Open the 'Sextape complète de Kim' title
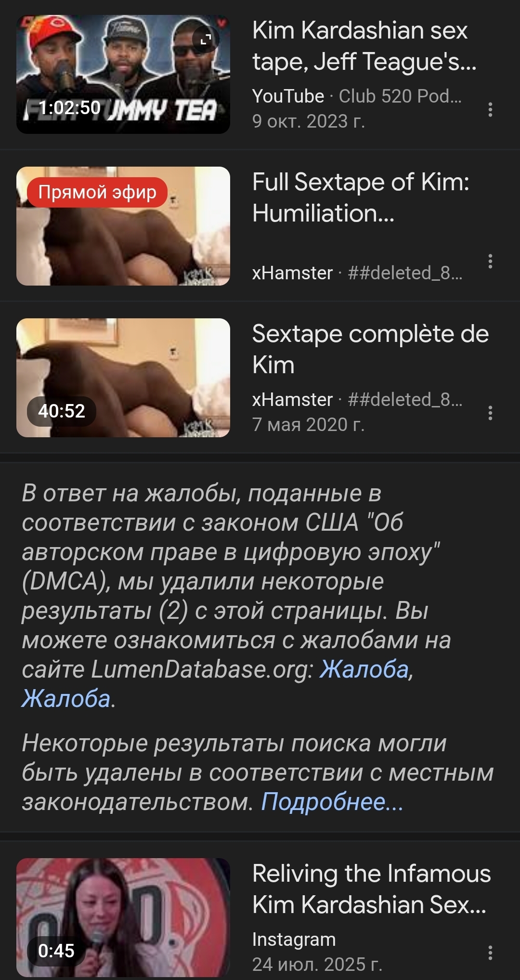 point(370,349)
